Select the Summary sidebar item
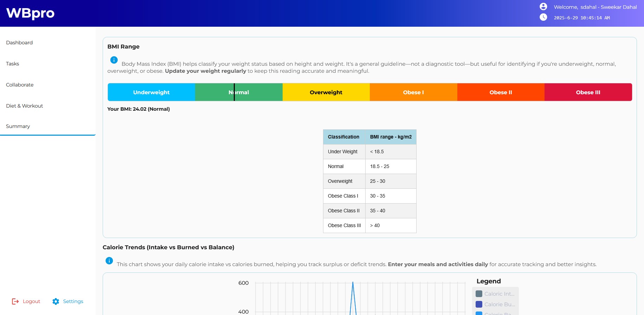The width and height of the screenshot is (644, 315). tap(18, 126)
